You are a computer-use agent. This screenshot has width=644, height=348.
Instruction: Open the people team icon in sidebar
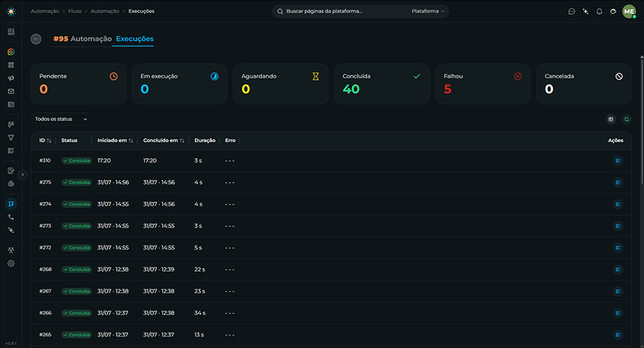point(11,250)
